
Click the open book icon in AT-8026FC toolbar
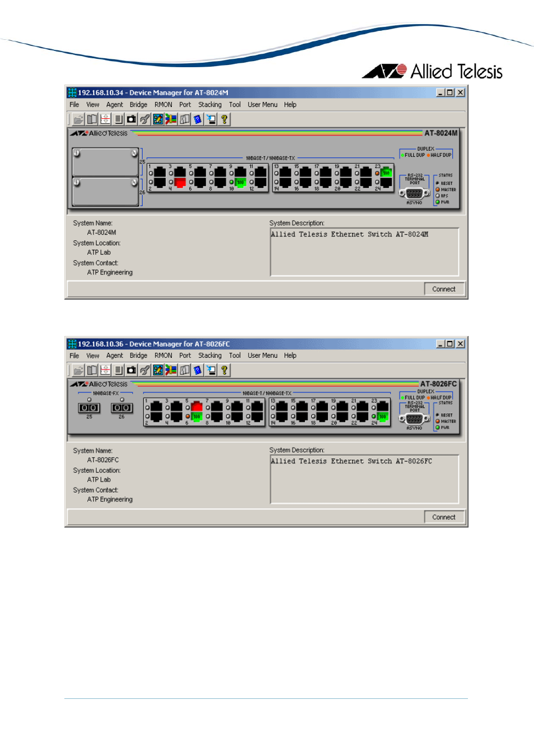(x=92, y=370)
